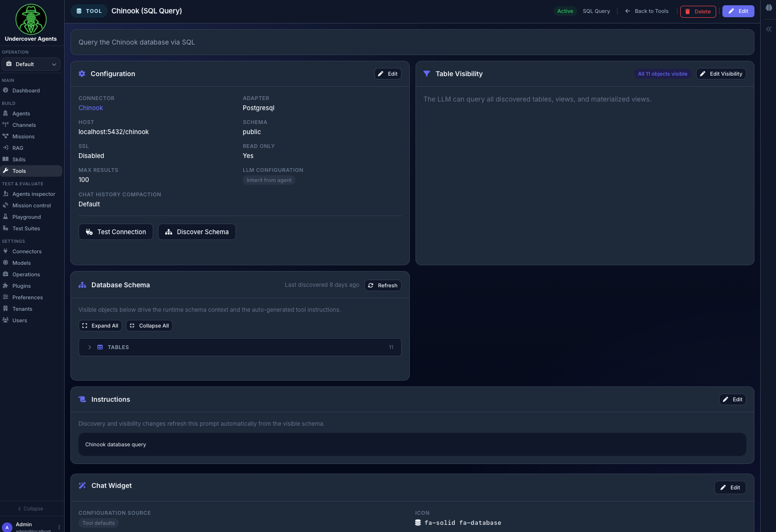The image size is (776, 532).
Task: Collapse the right panel chevrons
Action: (769, 29)
